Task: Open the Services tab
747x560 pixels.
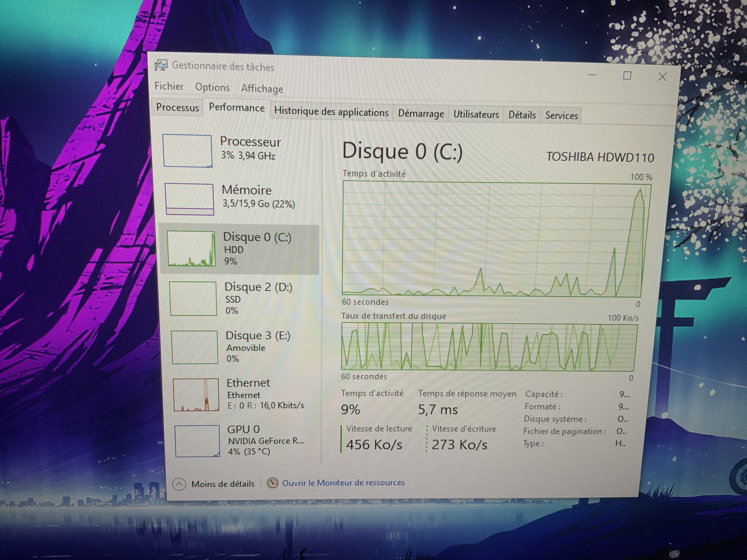Action: [561, 116]
